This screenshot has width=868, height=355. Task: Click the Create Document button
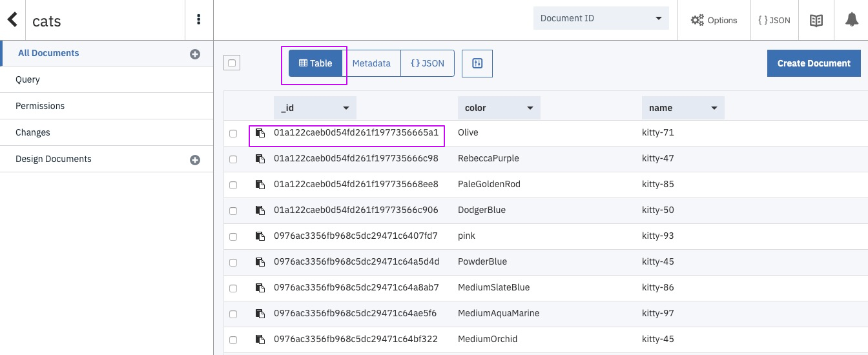[x=814, y=63]
